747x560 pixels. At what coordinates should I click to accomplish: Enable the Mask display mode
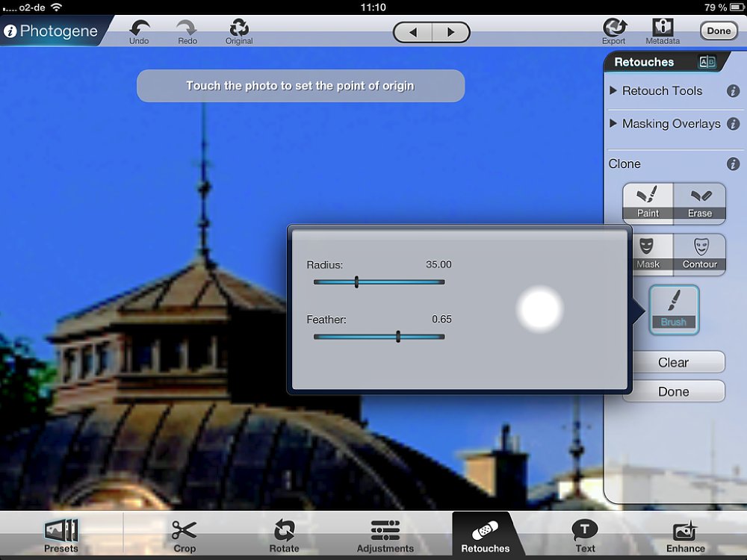[648, 253]
